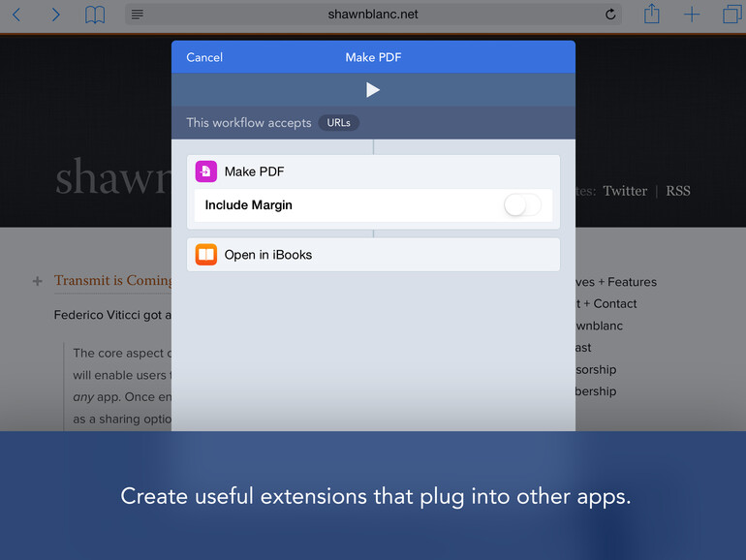Click the 'Federico Viticci got a' text
746x560 pixels.
click(x=112, y=315)
